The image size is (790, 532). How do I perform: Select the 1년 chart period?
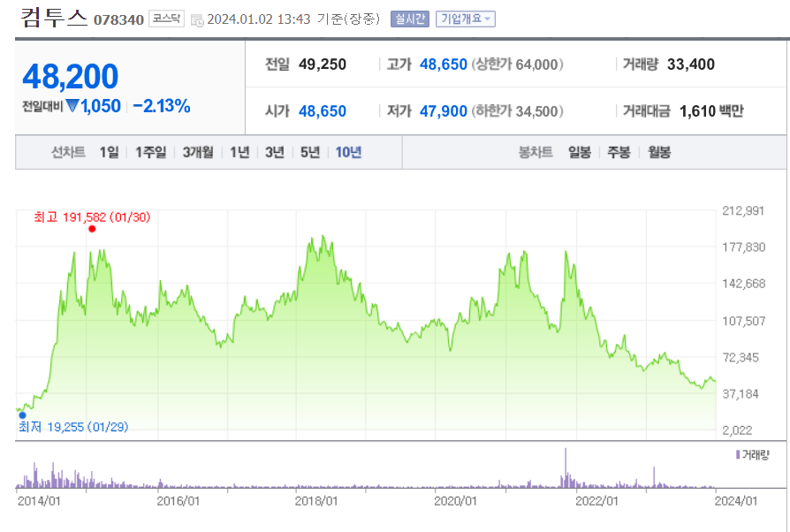click(x=239, y=152)
